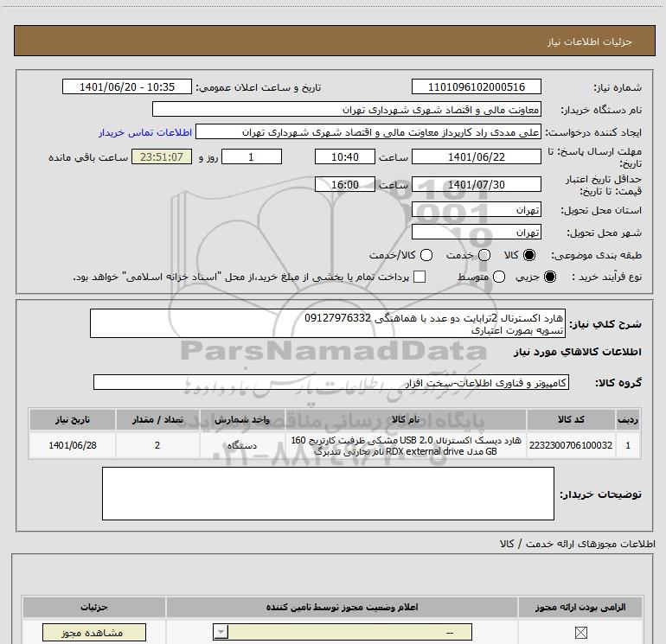Click the شرح کلی نیاز description text box

[328, 323]
